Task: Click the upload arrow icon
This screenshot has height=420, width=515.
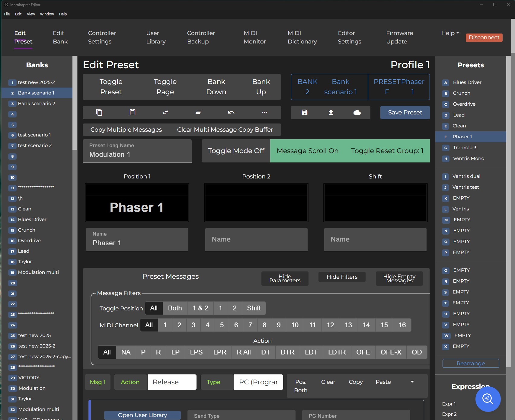Action: click(x=331, y=112)
